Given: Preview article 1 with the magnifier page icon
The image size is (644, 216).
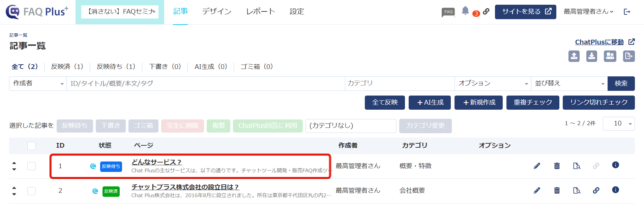Looking at the screenshot, I should tap(577, 166).
